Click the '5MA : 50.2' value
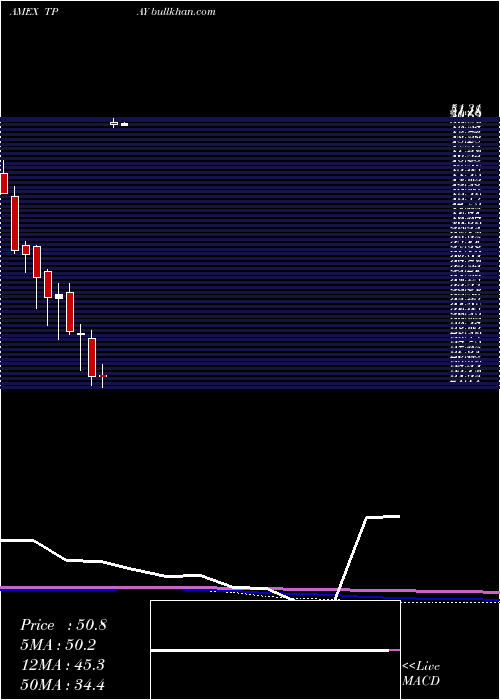The width and height of the screenshot is (500, 700). coord(58,645)
